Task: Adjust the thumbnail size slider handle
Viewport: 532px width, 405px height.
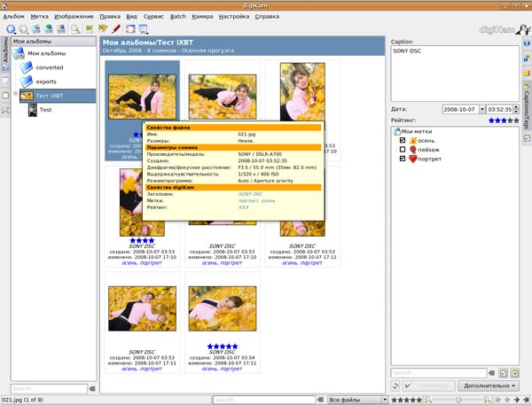Action: click(458, 400)
